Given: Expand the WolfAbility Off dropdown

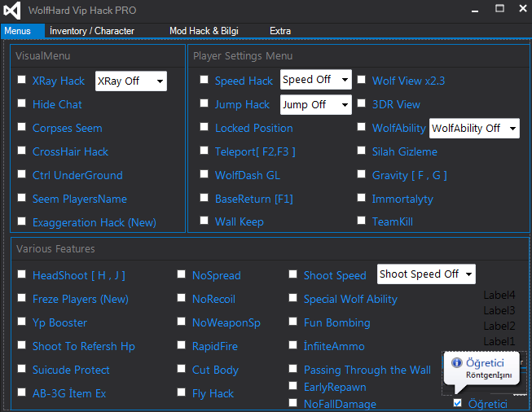Looking at the screenshot, I should tap(474, 128).
